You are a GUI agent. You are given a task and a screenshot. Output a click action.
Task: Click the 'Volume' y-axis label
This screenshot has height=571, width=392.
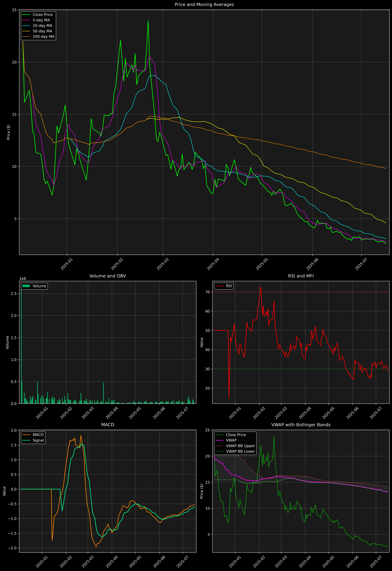[x=7, y=342]
